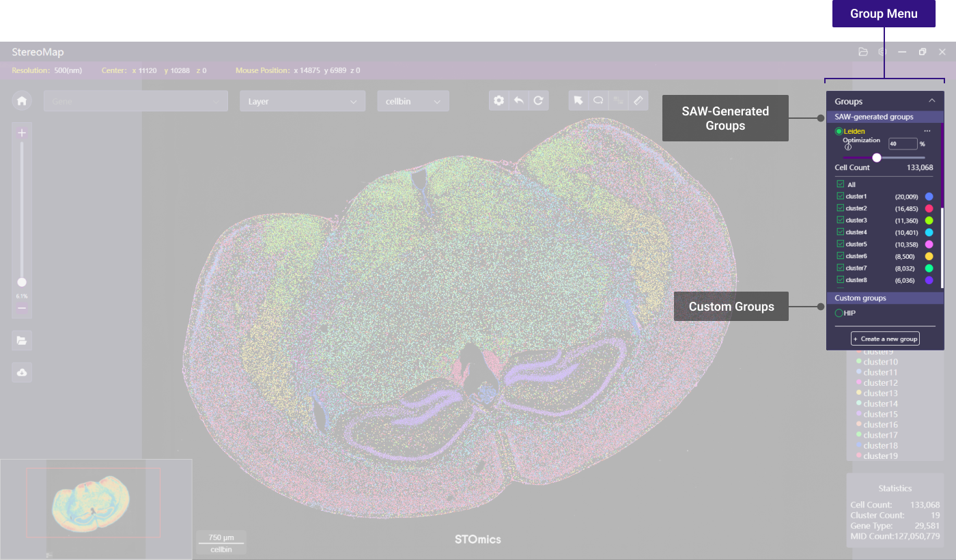The height and width of the screenshot is (560, 956).
Task: Select the pointer arrow tool
Action: pyautogui.click(x=578, y=100)
